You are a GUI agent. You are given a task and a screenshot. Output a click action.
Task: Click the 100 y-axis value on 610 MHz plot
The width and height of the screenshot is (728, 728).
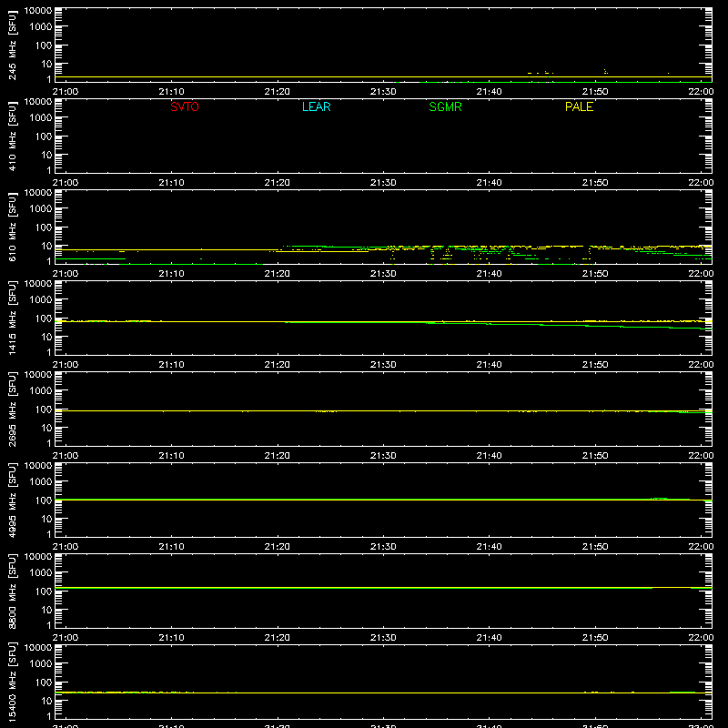click(x=44, y=227)
